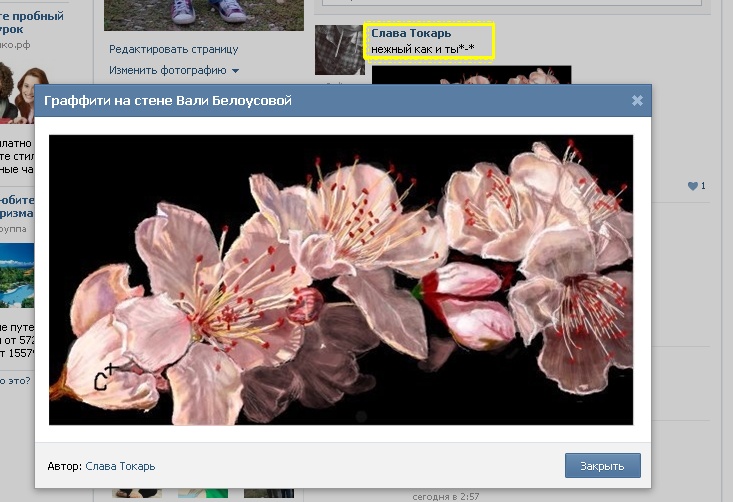Open author link Слава Токарь in dialog footer
The width and height of the screenshot is (733, 502).
pos(120,466)
